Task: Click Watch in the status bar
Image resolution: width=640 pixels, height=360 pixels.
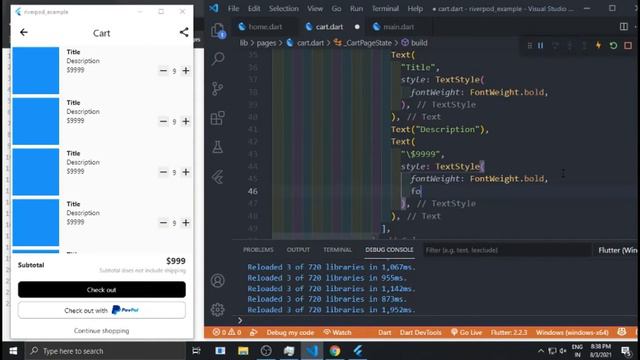Action: click(x=338, y=332)
